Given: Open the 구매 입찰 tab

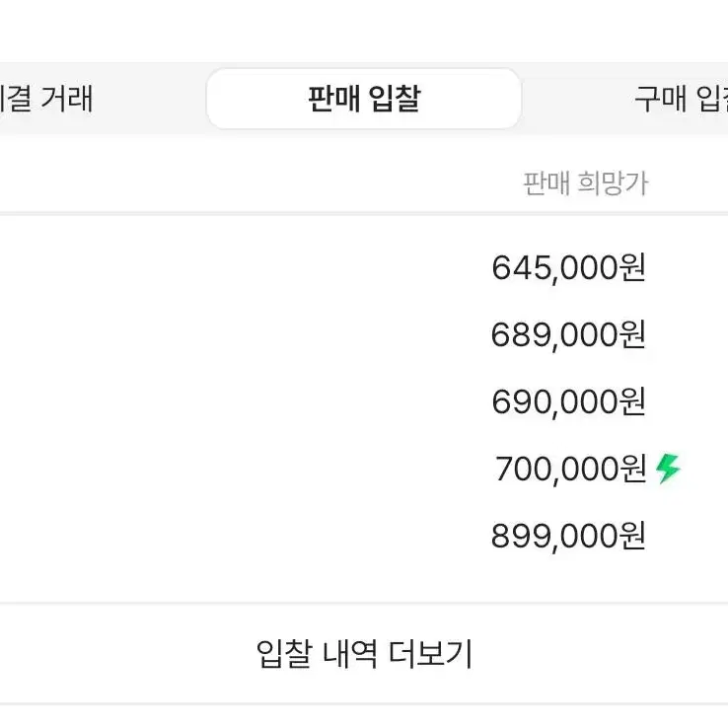Looking at the screenshot, I should [x=681, y=99].
